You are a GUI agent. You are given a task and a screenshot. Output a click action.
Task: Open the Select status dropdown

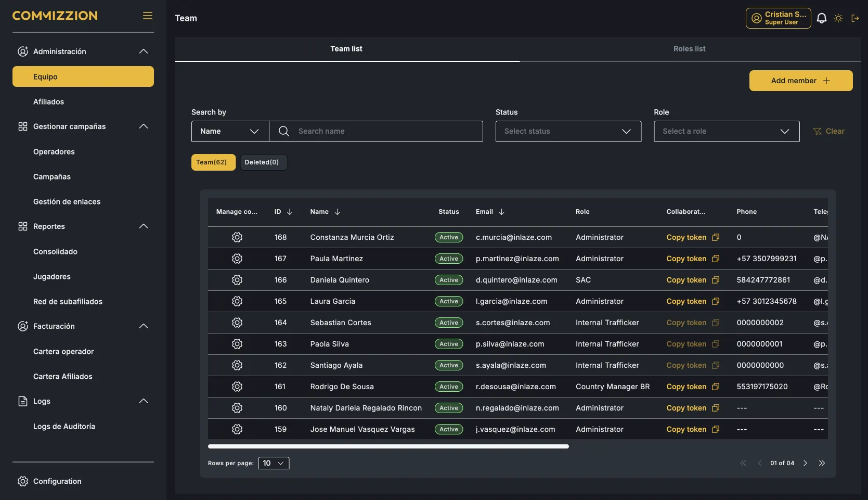[x=568, y=131]
